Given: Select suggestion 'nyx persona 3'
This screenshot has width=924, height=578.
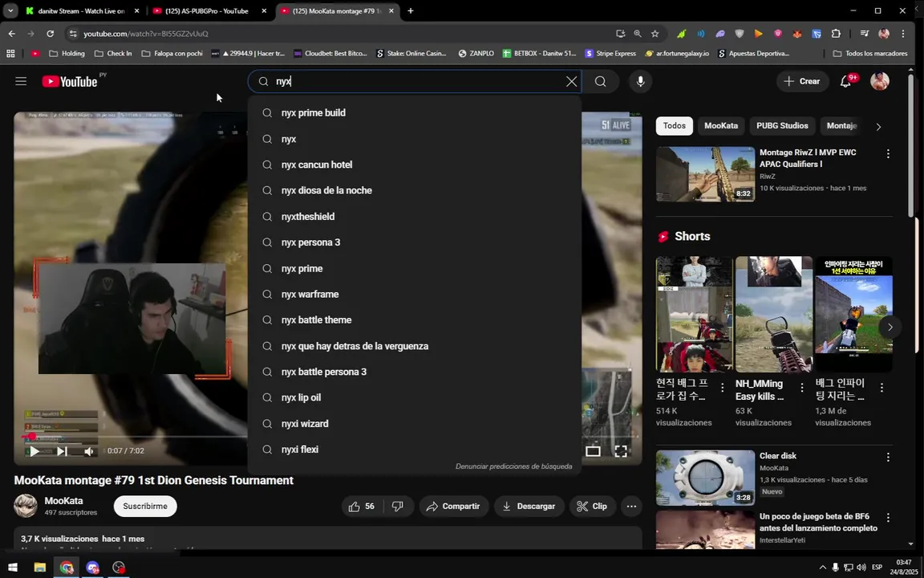Looking at the screenshot, I should pyautogui.click(x=414, y=242).
